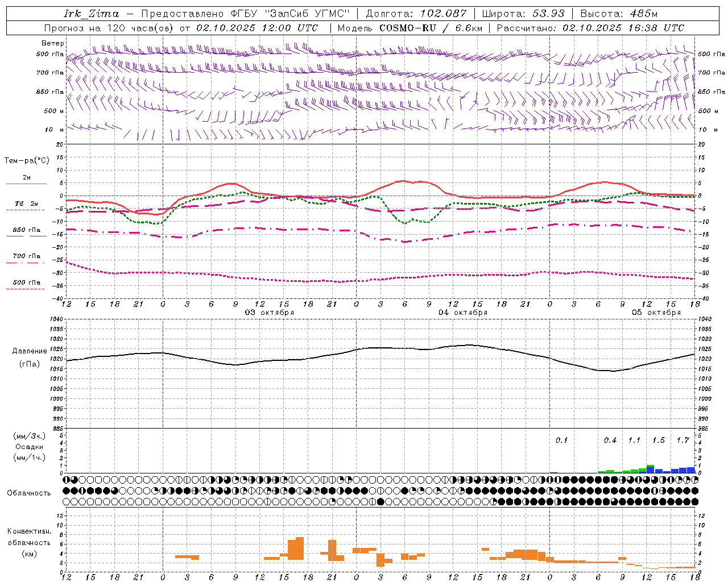Click the Облачность cloud cover label

[29, 493]
